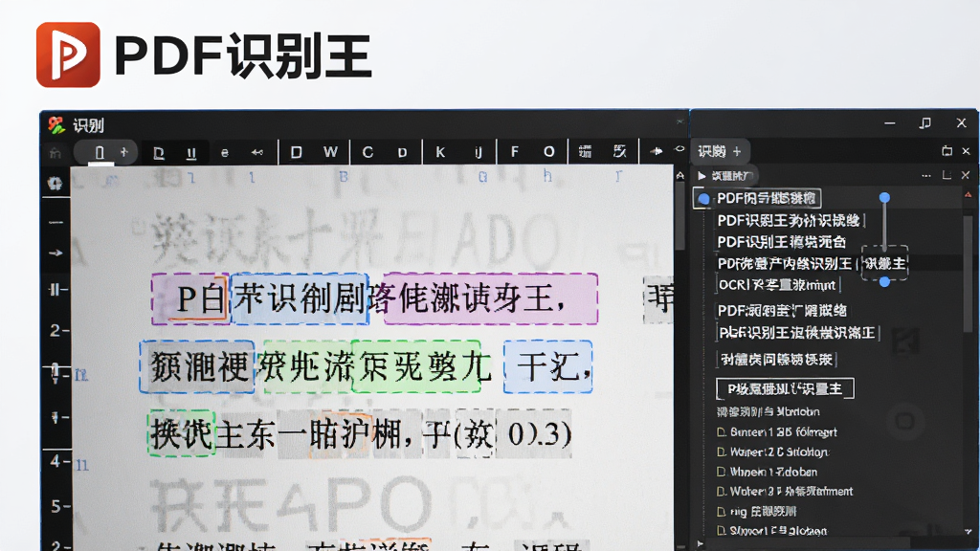
Task: Click the lowercase e toolbar icon
Action: click(x=224, y=153)
